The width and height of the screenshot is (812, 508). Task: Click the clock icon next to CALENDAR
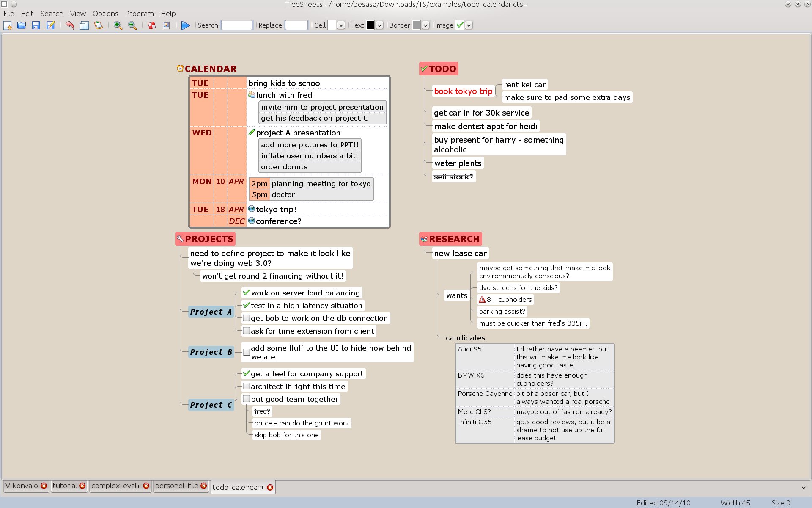[180, 69]
